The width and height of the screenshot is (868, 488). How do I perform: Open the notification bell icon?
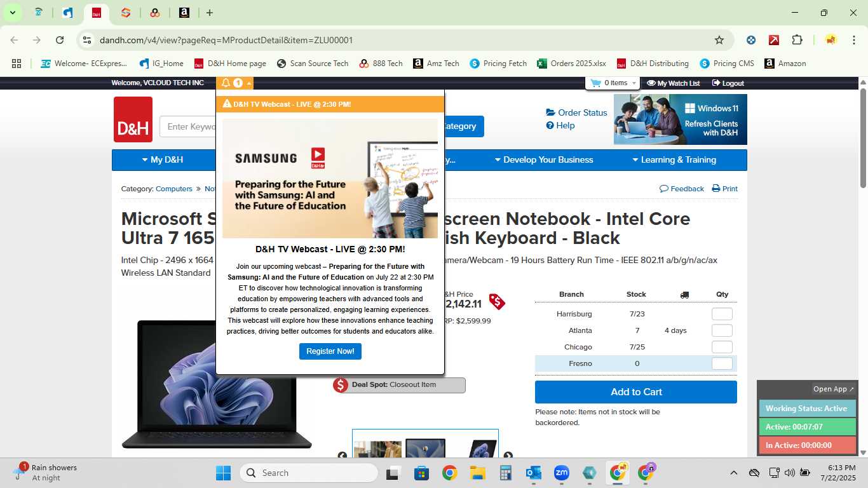[226, 83]
